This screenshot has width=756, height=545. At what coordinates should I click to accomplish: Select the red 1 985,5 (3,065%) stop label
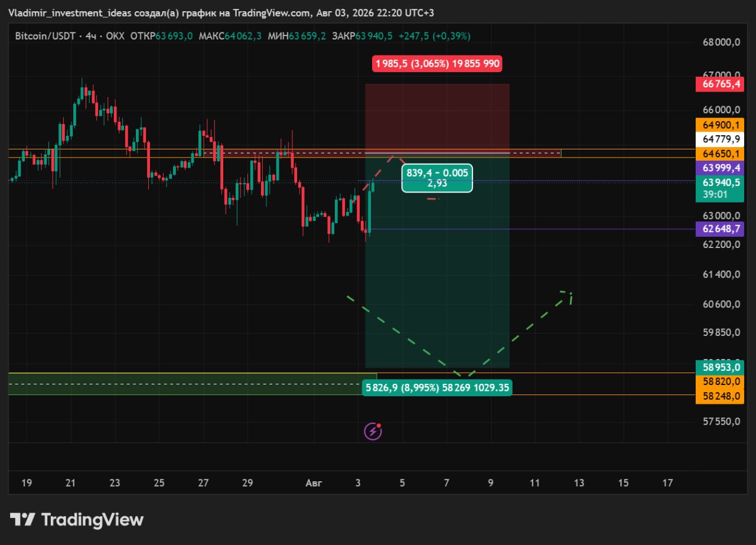coord(437,64)
